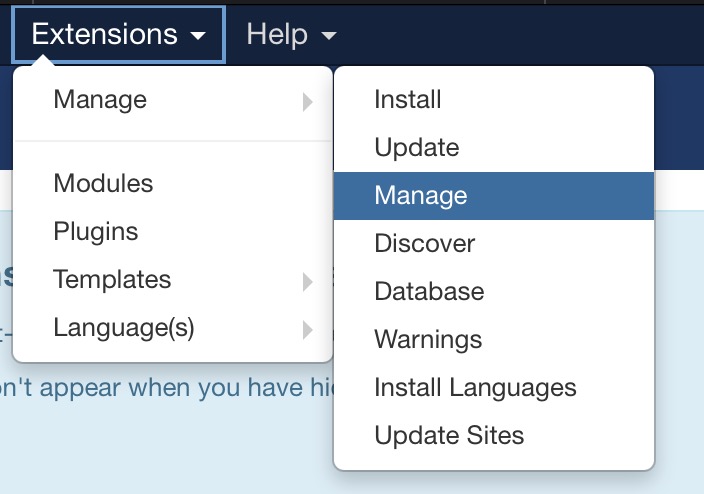
Task: Select the highlighted Manage submenu item
Action: point(421,196)
